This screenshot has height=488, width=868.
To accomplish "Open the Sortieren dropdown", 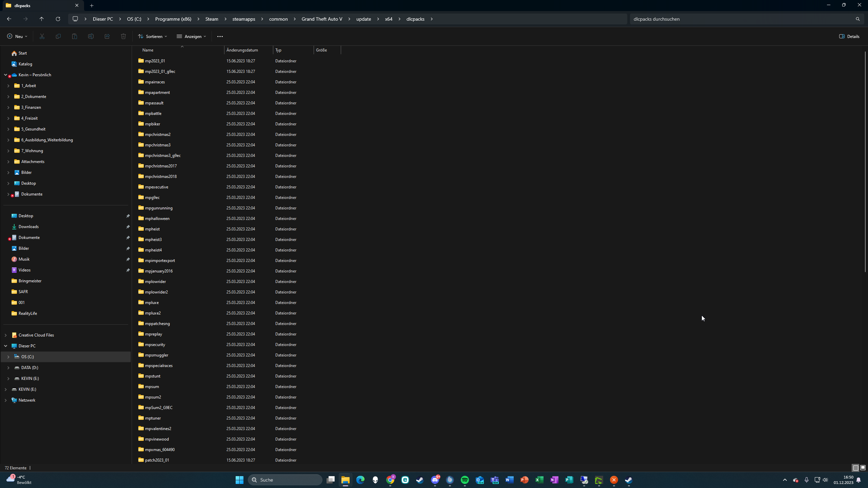I will (152, 36).
